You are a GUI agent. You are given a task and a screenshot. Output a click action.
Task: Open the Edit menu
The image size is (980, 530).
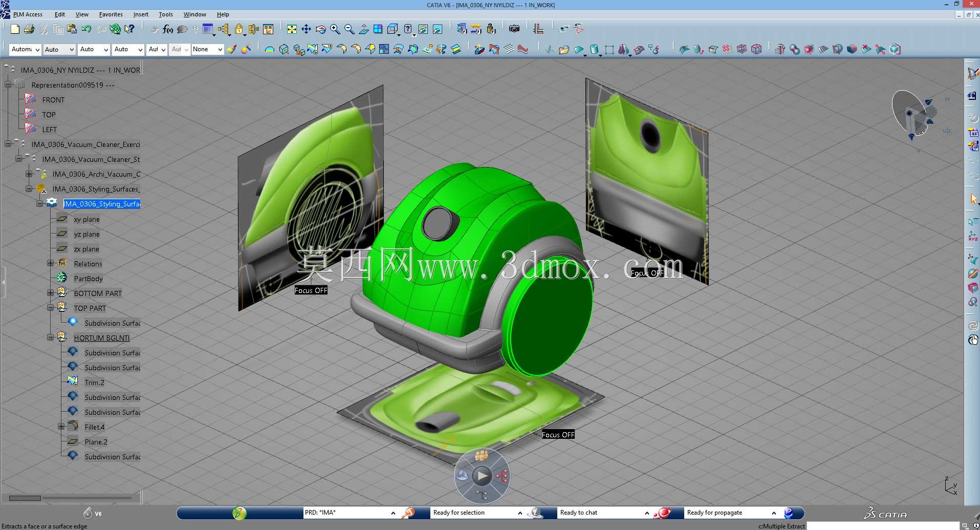[60, 14]
